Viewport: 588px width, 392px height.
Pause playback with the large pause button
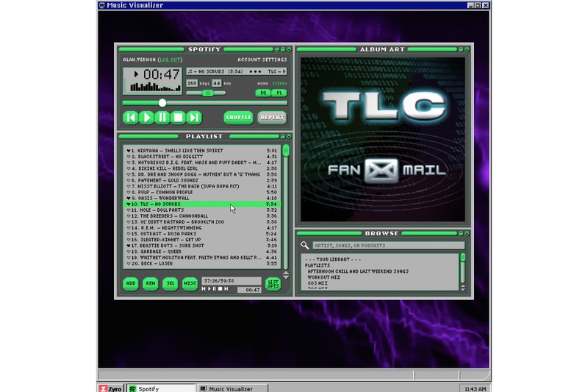[x=162, y=118]
